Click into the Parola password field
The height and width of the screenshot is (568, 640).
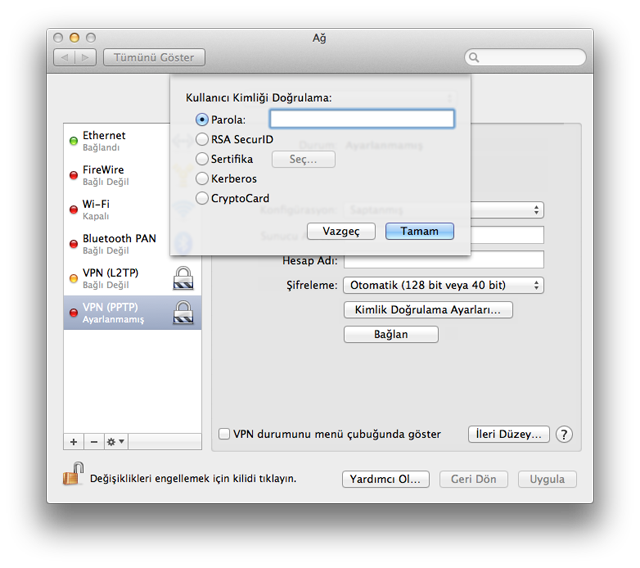coord(362,119)
